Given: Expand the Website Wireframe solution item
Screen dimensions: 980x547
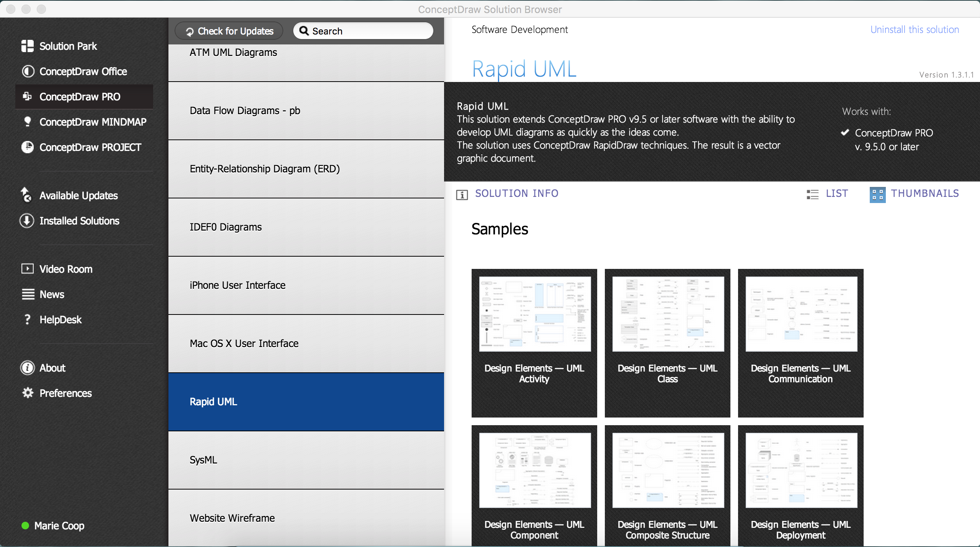Looking at the screenshot, I should (306, 518).
